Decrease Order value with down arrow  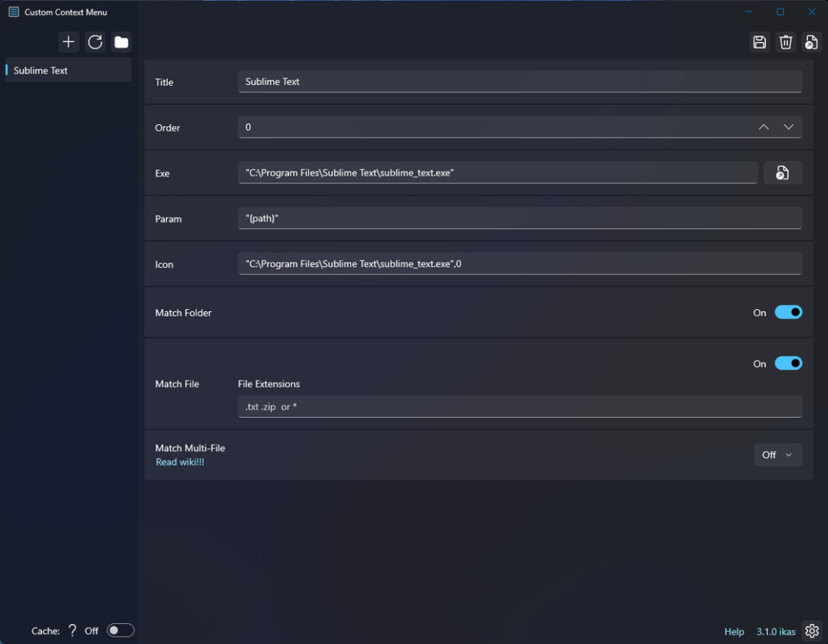click(x=788, y=127)
